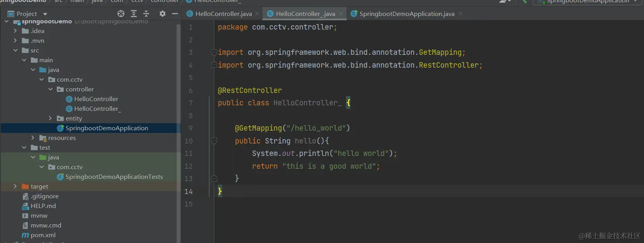Collapse the src folder

[15, 50]
